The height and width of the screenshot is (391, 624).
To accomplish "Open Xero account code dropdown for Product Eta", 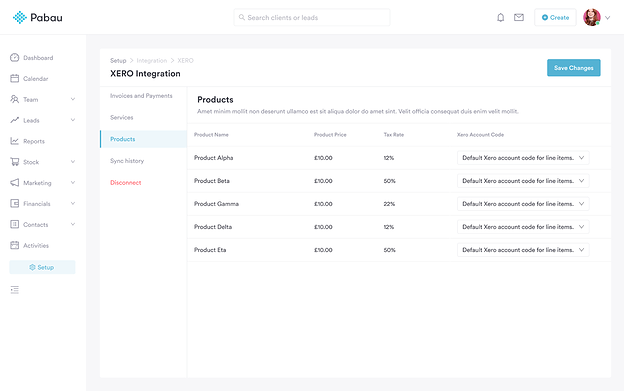I will click(523, 250).
